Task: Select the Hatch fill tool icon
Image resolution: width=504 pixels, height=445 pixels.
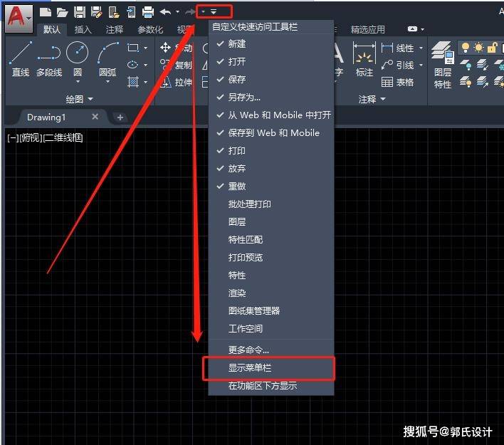Action: point(133,82)
